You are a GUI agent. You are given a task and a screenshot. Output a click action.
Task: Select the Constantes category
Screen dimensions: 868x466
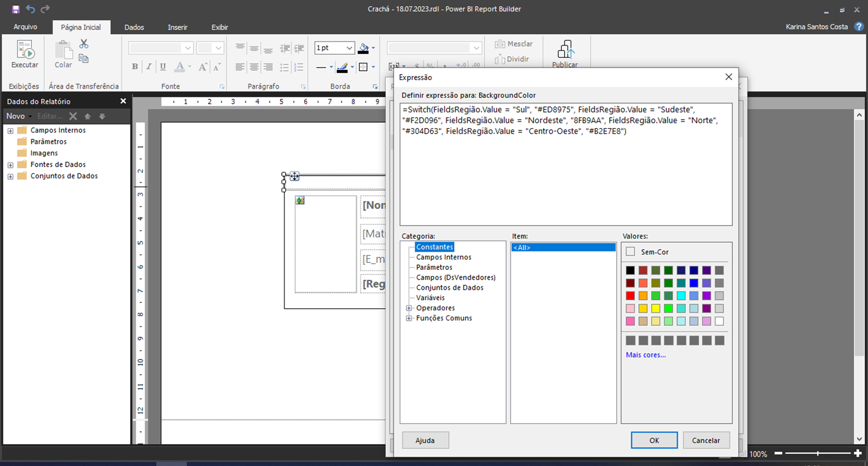pyautogui.click(x=435, y=247)
